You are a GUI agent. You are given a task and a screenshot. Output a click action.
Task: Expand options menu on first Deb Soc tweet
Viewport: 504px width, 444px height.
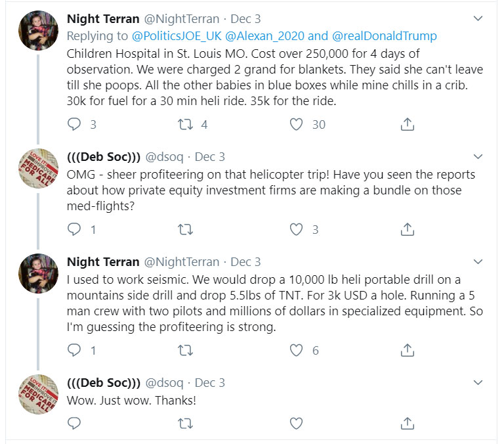(x=479, y=157)
